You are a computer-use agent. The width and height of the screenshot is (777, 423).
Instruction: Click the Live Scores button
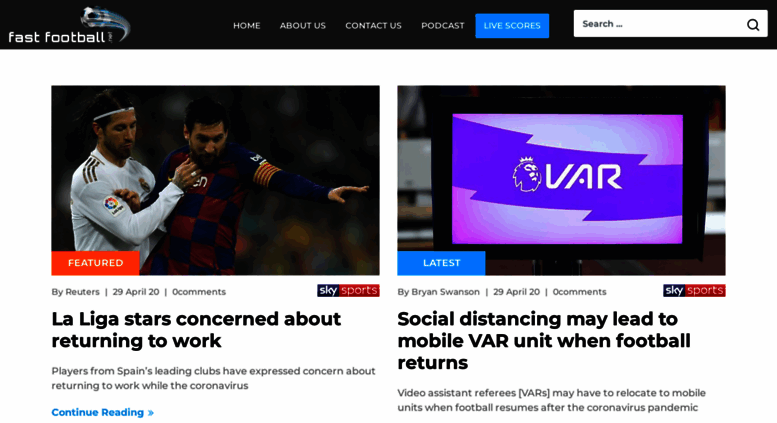(x=512, y=26)
